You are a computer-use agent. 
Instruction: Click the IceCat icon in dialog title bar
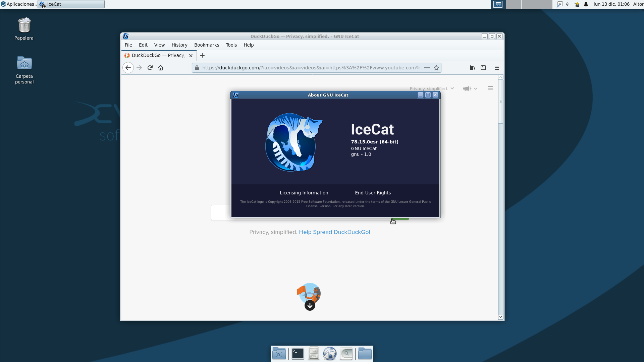coord(236,95)
